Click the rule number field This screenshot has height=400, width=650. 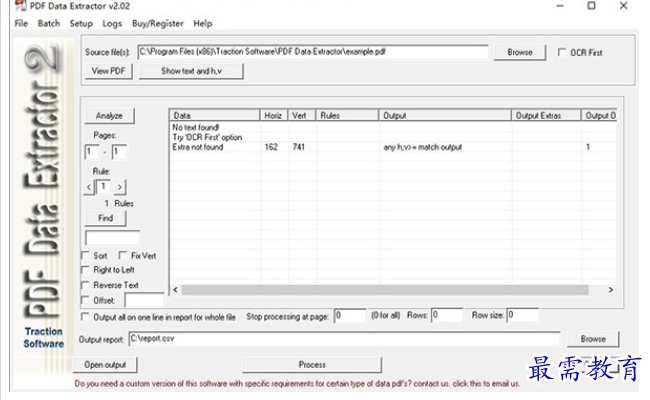pos(103,187)
